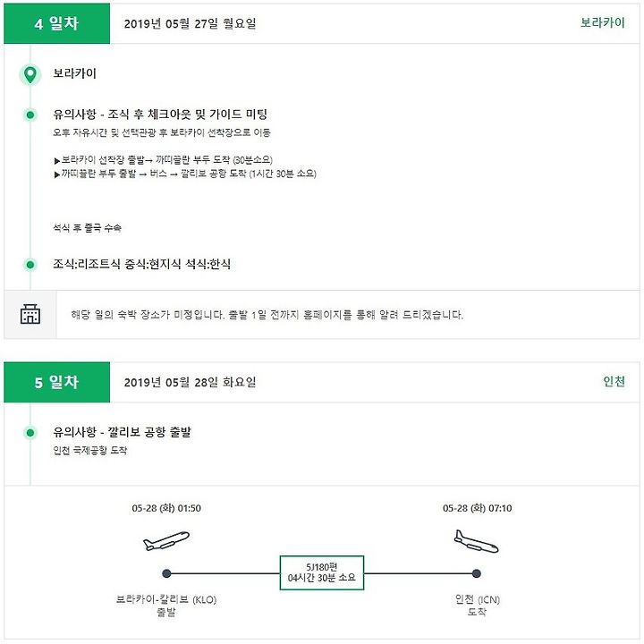
Task: Click the green bullet beside 조식 후 체크아웃
Action: point(30,114)
